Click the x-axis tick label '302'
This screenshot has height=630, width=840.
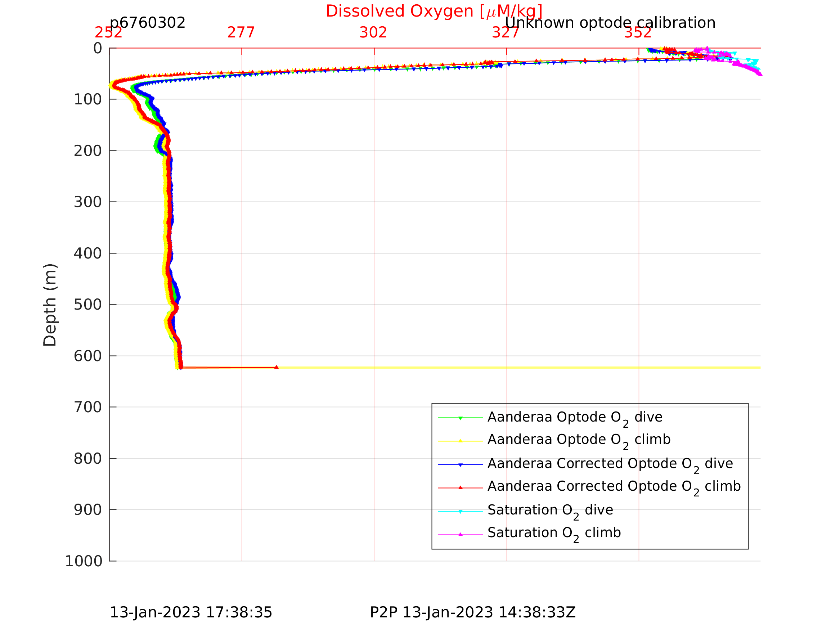pyautogui.click(x=373, y=33)
